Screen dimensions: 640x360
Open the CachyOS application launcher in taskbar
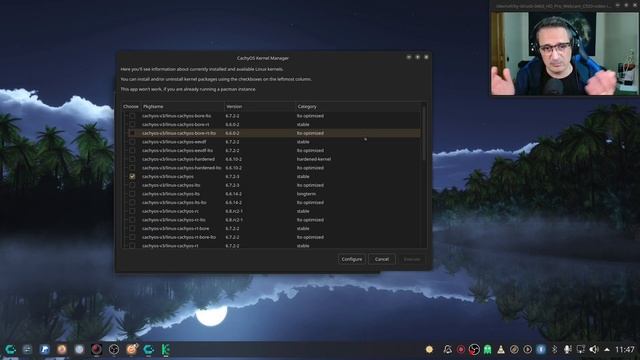10,349
